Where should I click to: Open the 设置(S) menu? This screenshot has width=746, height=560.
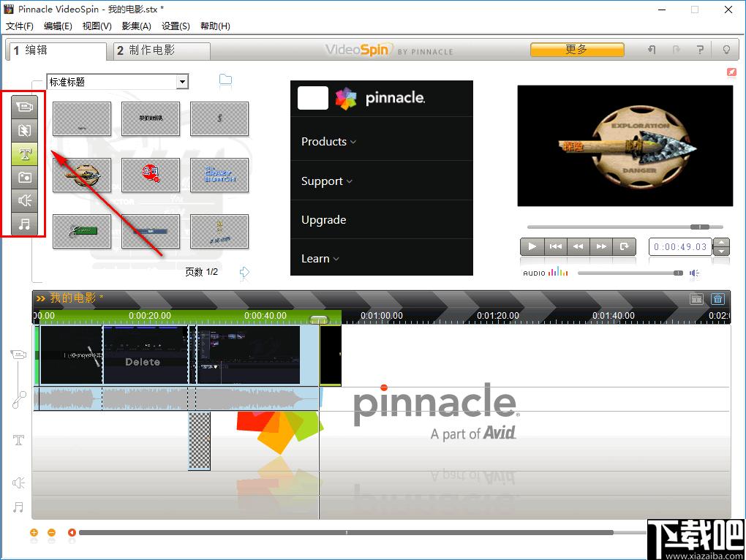coord(176,26)
